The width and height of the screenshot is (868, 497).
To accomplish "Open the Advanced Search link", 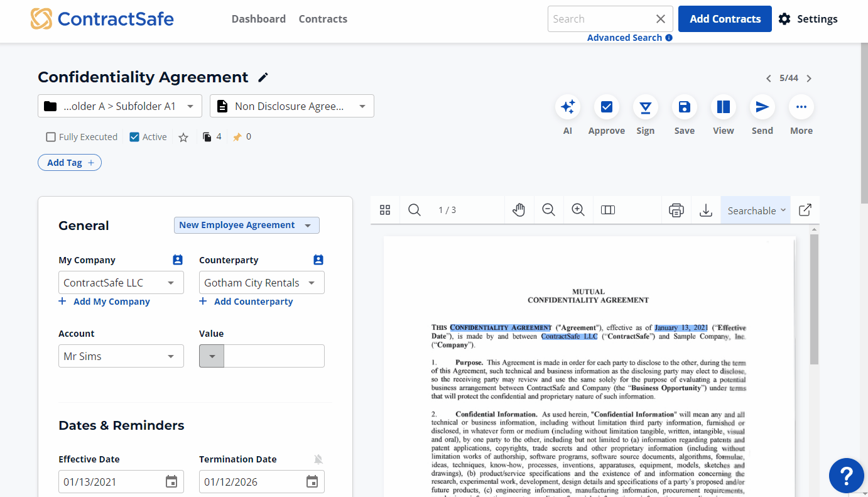I will click(x=624, y=38).
